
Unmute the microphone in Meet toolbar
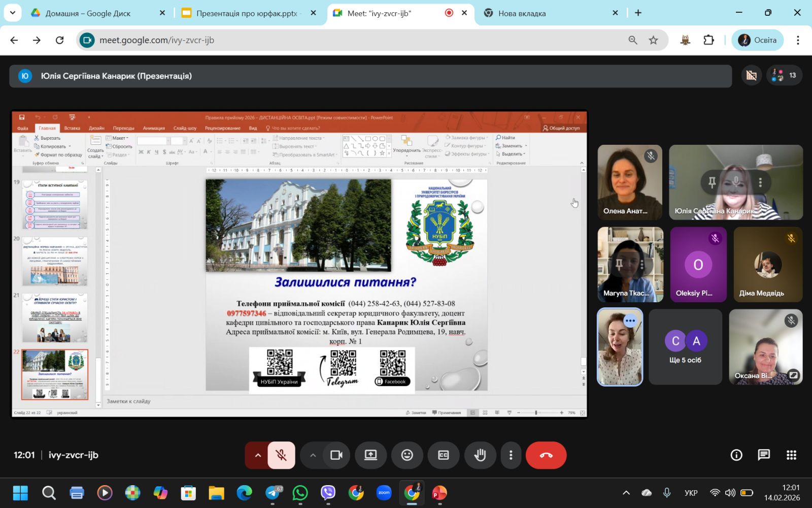tap(281, 455)
